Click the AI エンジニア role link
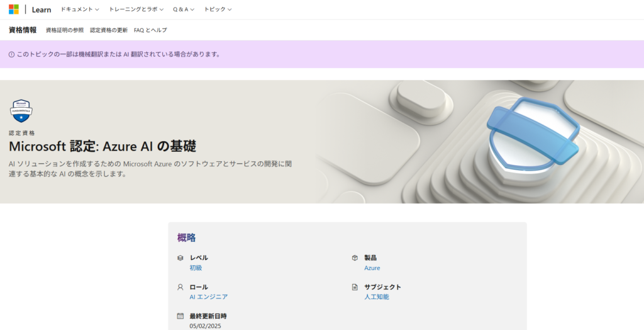Screen dimensions: 644x330 click(208, 297)
